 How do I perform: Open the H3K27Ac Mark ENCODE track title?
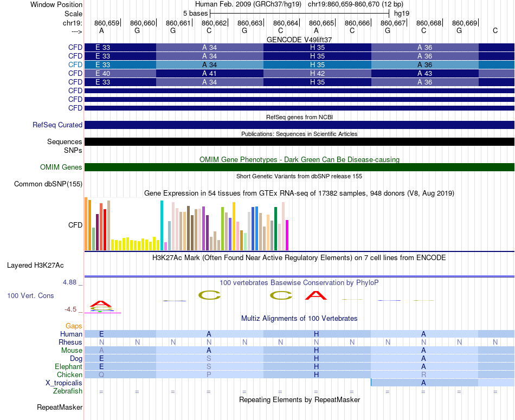pyautogui.click(x=299, y=258)
